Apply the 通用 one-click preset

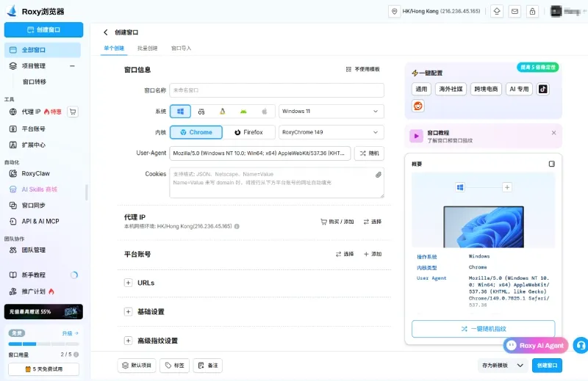tap(421, 89)
